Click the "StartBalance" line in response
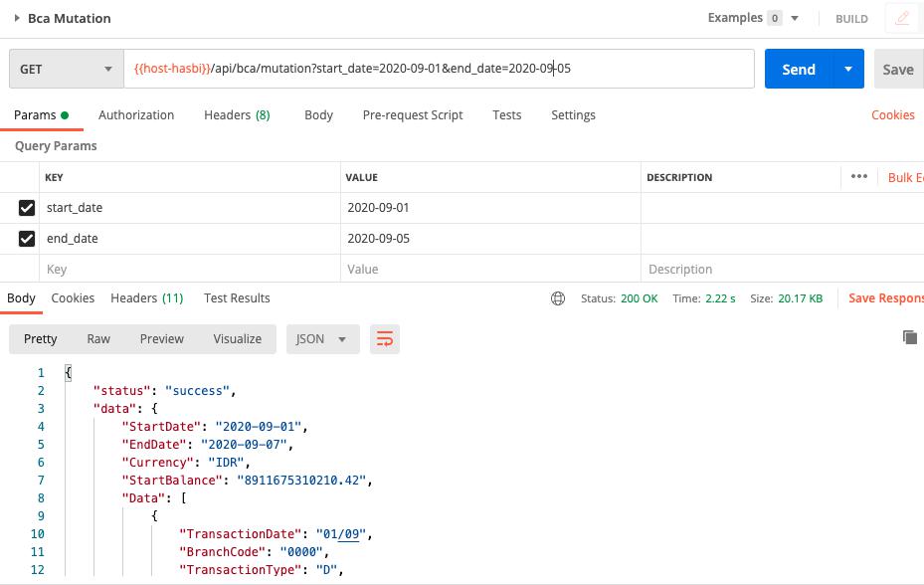The height and width of the screenshot is (585, 924). tap(247, 480)
